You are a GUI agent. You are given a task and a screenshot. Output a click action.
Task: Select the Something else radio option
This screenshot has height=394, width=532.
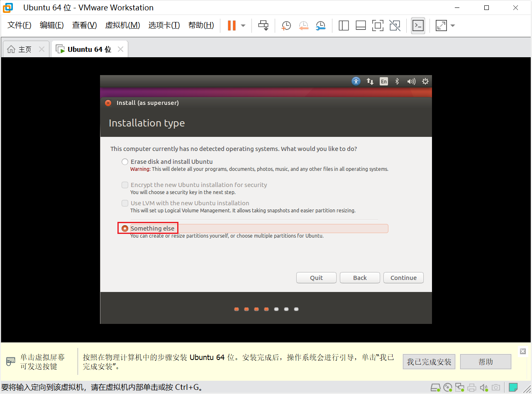click(x=125, y=229)
